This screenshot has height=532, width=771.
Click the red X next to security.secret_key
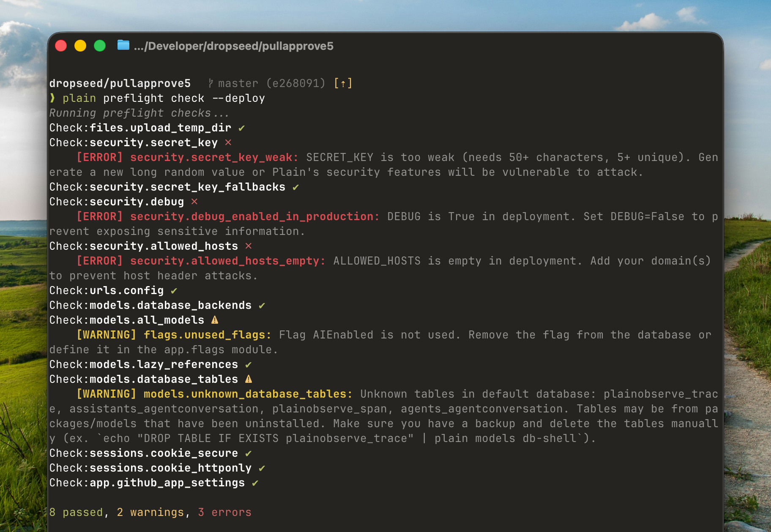(x=228, y=142)
